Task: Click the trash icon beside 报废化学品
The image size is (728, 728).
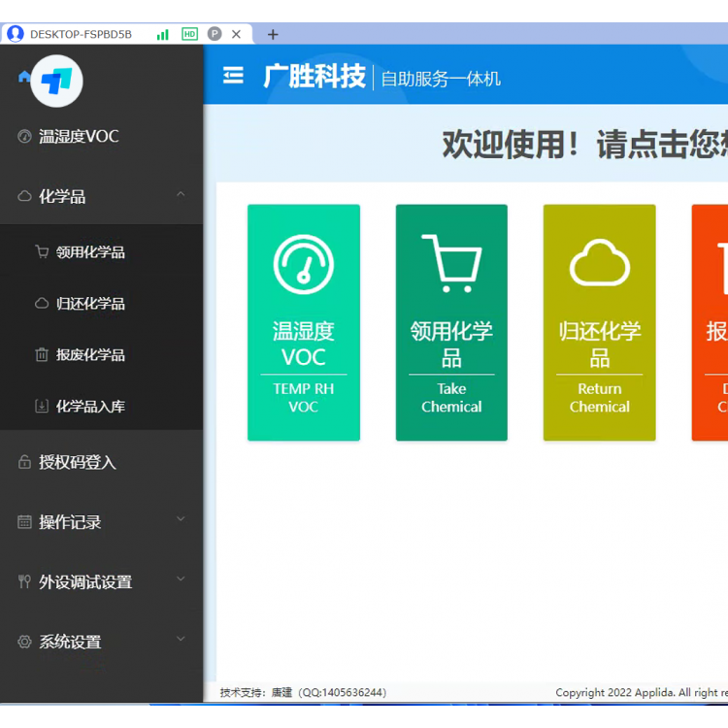Action: (42, 355)
